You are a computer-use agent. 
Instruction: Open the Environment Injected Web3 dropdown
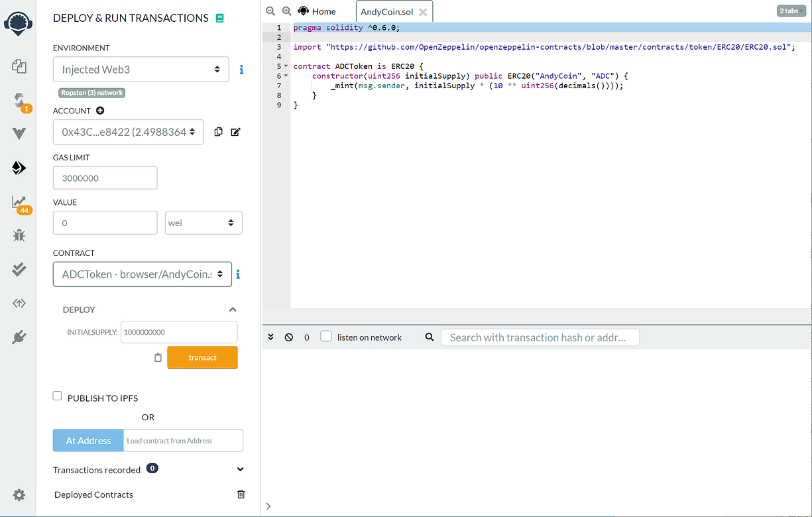[x=141, y=70]
